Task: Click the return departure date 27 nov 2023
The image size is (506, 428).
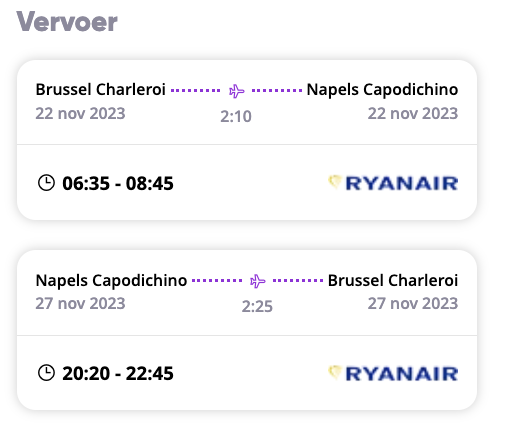Action: [x=80, y=303]
